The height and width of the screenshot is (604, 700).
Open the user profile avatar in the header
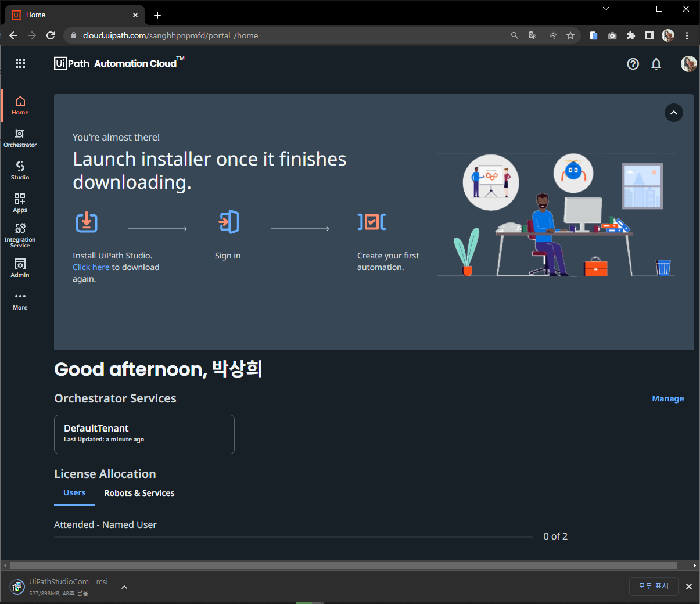tap(688, 64)
